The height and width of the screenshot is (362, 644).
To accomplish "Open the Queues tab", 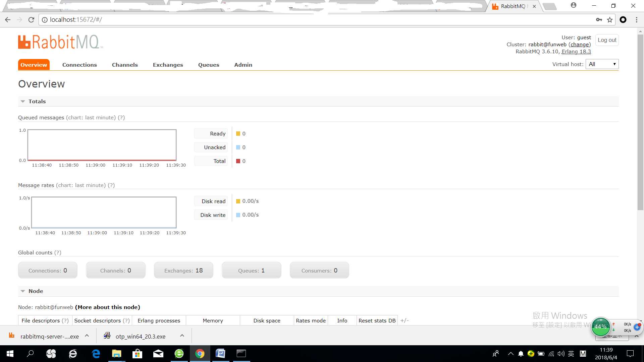I will (x=209, y=65).
